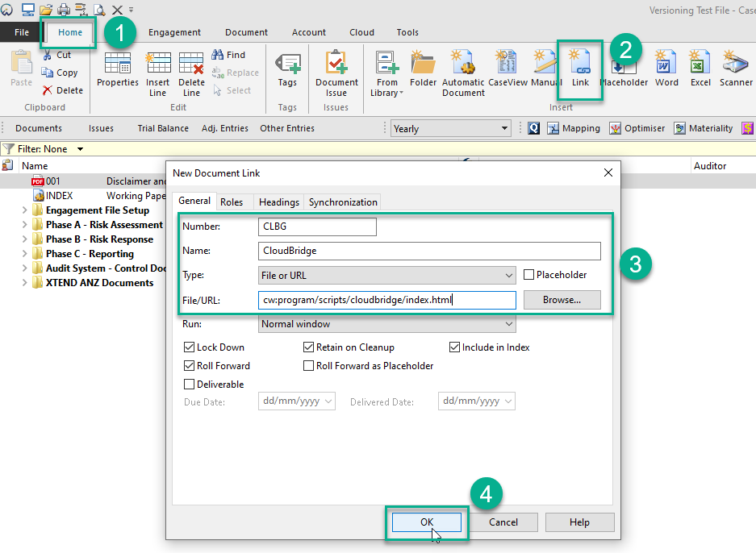Viewport: 756px width, 553px height.
Task: Expand the Engagement File Setup folder
Action: tap(24, 210)
